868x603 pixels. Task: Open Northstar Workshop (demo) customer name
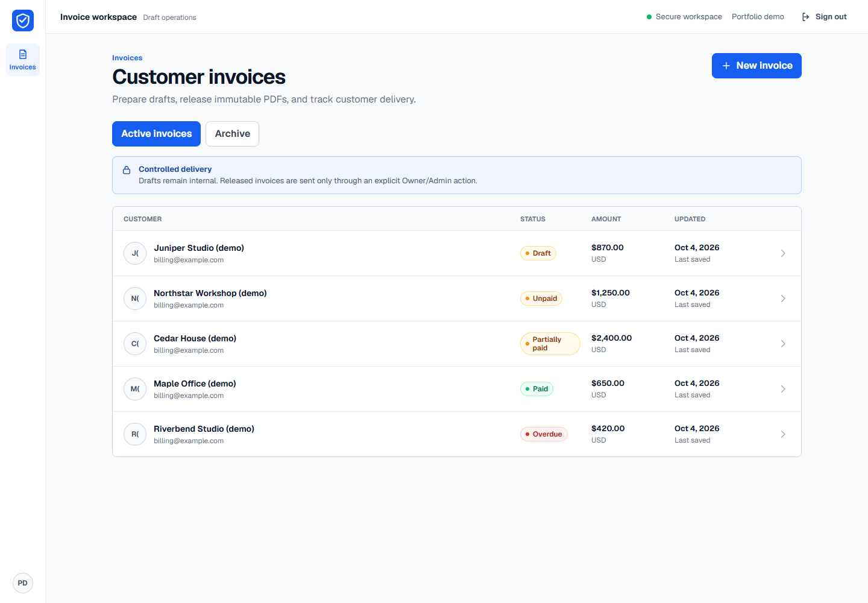(x=210, y=293)
